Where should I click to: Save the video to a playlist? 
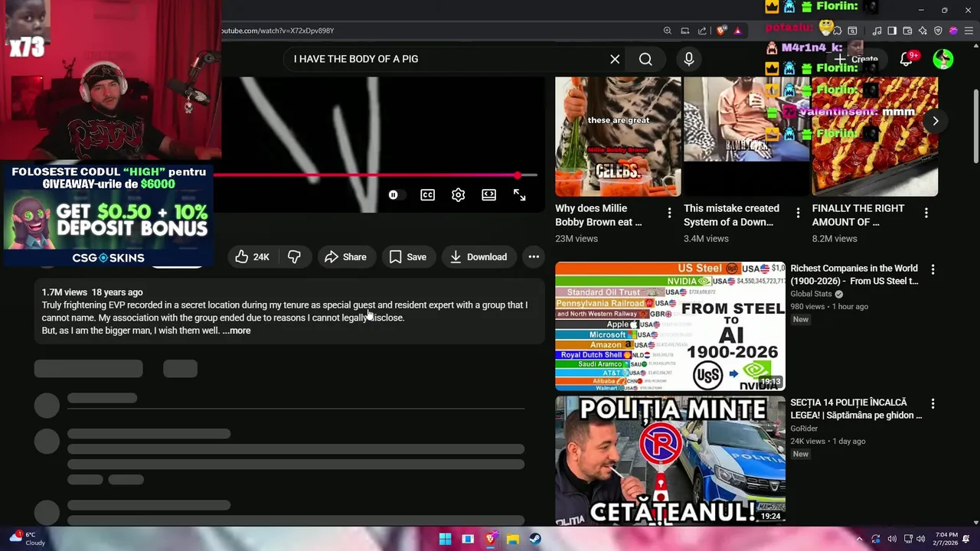click(408, 257)
